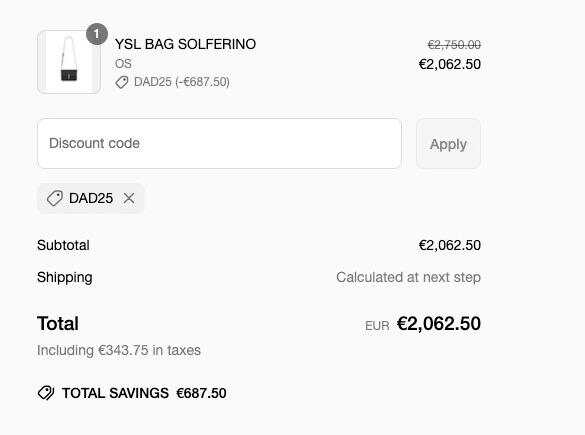Click the Shipping label
585x435 pixels.
pyautogui.click(x=65, y=278)
